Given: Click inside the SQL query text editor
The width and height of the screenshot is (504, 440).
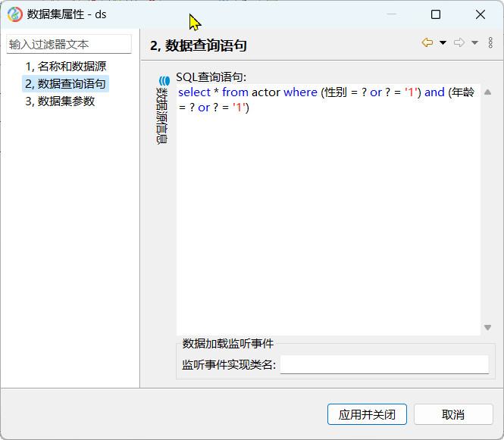Looking at the screenshot, I should [328, 210].
